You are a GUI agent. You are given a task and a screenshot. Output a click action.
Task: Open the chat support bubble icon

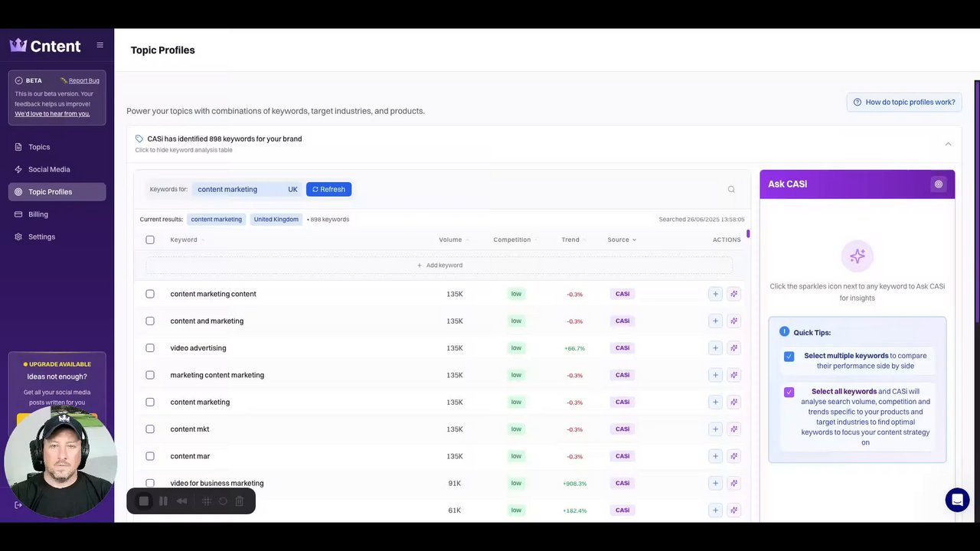pyautogui.click(x=957, y=500)
